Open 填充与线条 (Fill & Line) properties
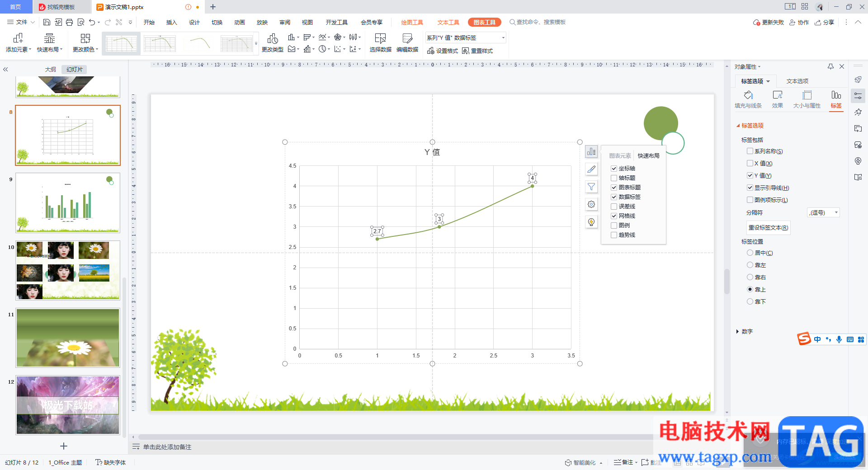868x470 pixels. coord(748,99)
